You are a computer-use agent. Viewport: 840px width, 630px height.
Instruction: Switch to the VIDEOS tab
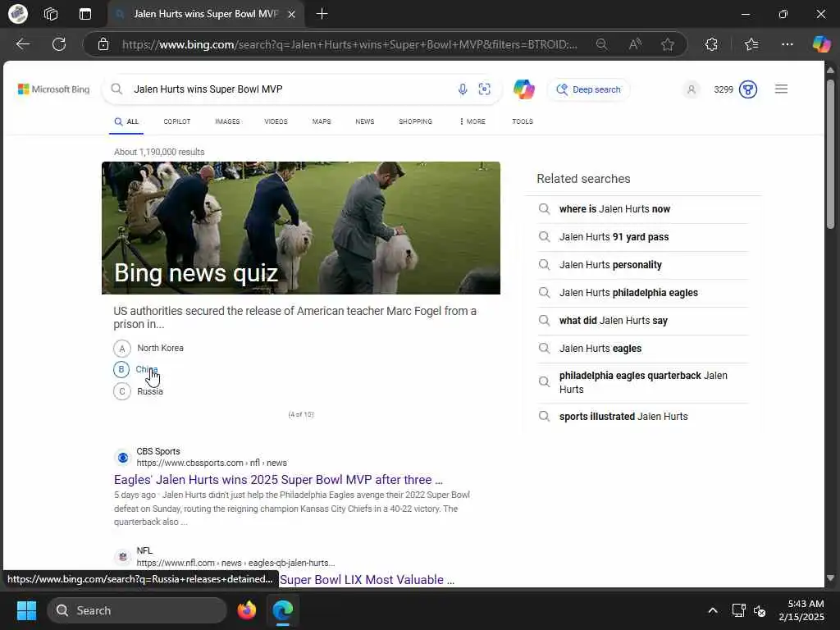click(x=276, y=121)
